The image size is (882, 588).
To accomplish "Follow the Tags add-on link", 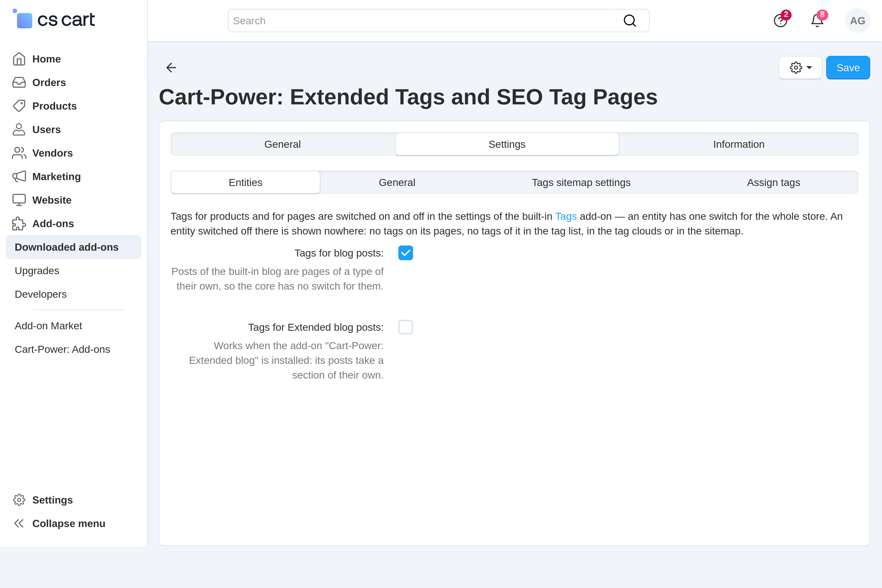I will (x=566, y=216).
